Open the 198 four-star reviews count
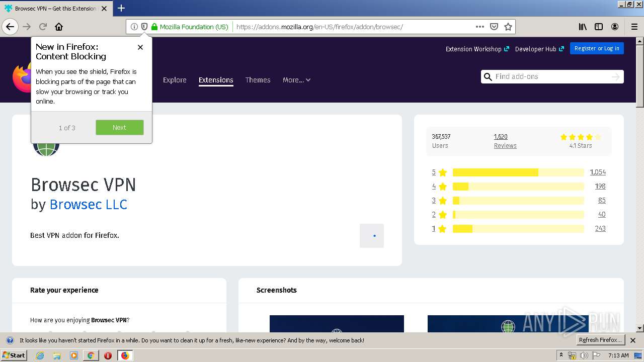The image size is (644, 362). 600,187
